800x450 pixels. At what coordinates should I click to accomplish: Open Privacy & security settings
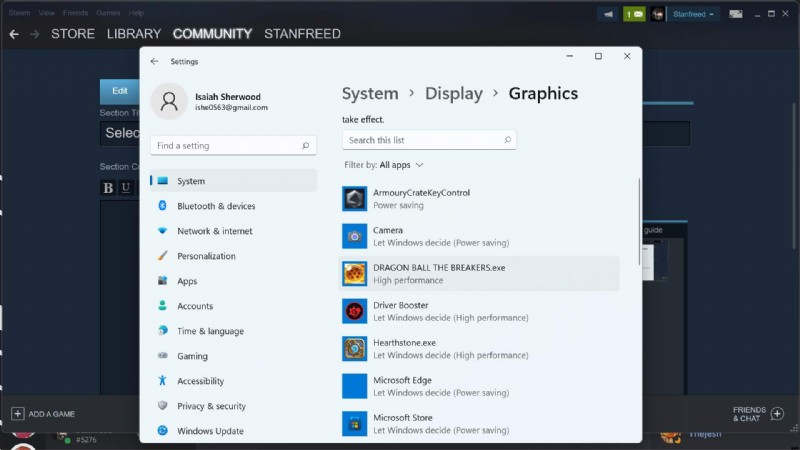234,406
